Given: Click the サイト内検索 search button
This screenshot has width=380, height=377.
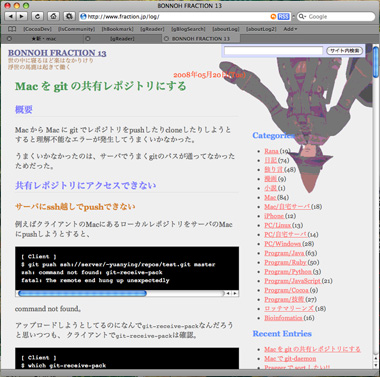Looking at the screenshot, I should (344, 51).
